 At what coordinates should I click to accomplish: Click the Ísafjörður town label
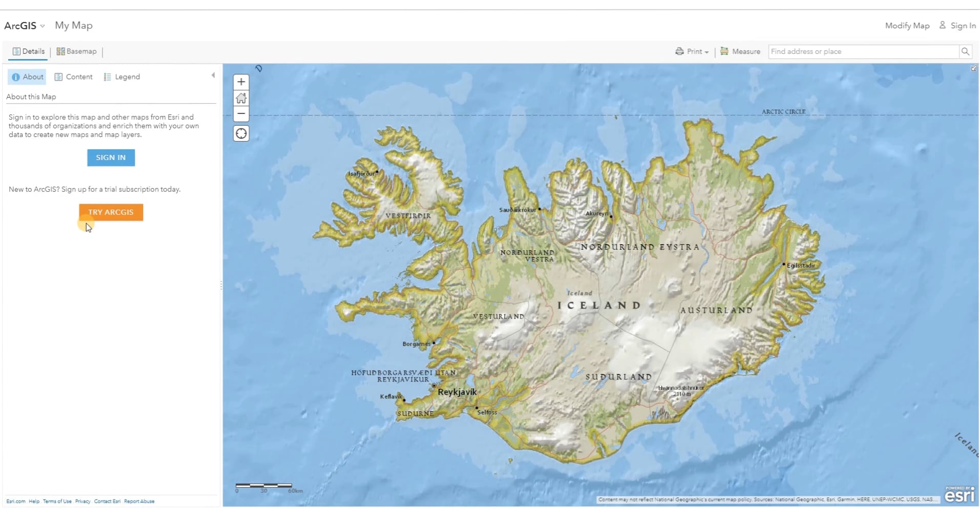point(361,174)
